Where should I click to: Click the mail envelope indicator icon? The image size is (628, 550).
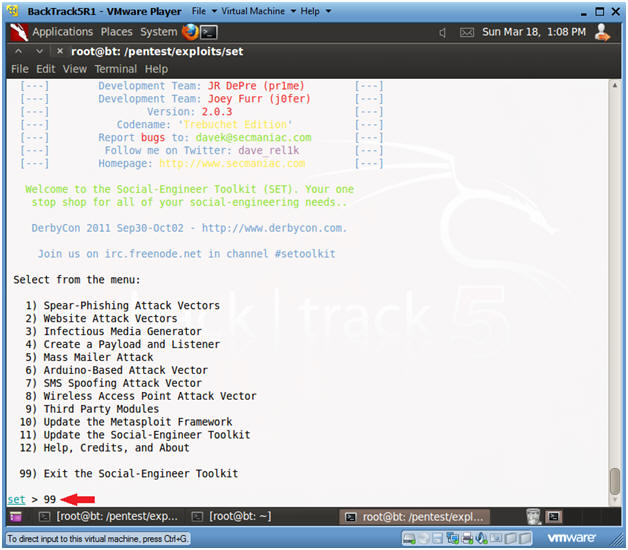[467, 32]
